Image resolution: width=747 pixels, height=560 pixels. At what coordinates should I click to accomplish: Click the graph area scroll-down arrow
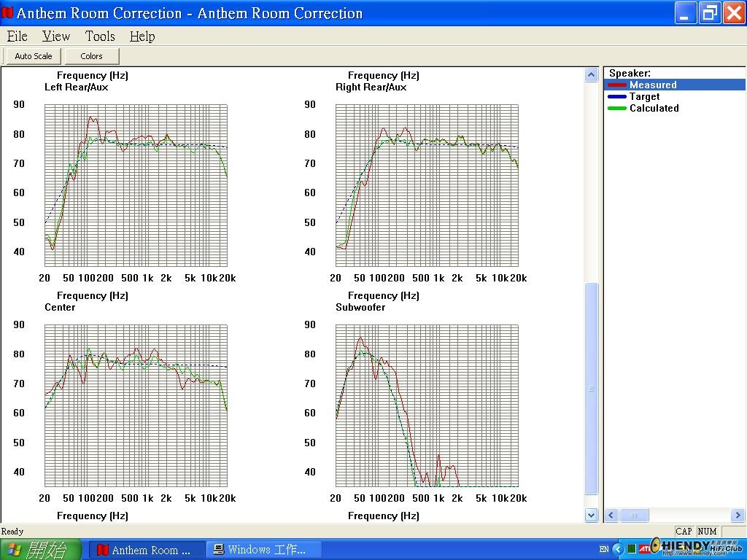[591, 515]
